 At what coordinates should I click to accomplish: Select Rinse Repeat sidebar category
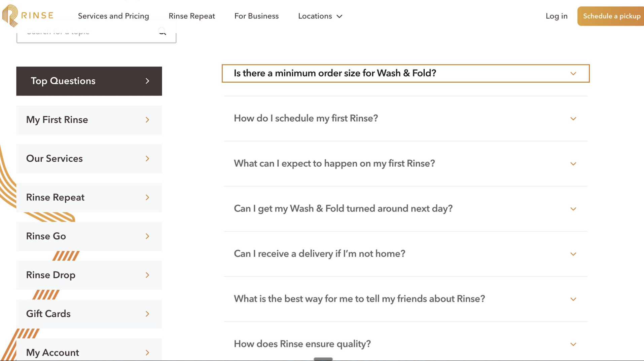pos(89,198)
